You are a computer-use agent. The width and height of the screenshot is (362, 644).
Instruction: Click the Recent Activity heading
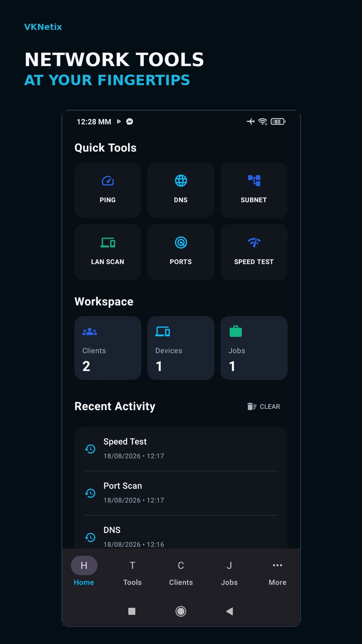pyautogui.click(x=115, y=406)
